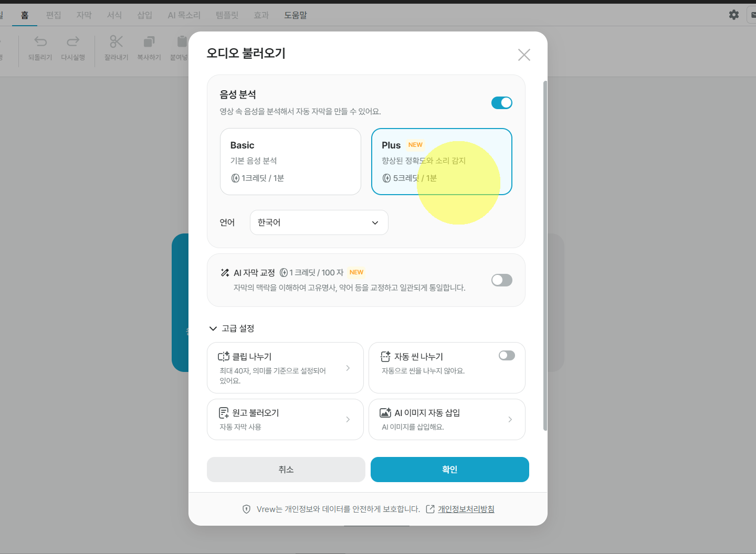Open the 언어 dropdown showing 한국어

click(x=319, y=222)
